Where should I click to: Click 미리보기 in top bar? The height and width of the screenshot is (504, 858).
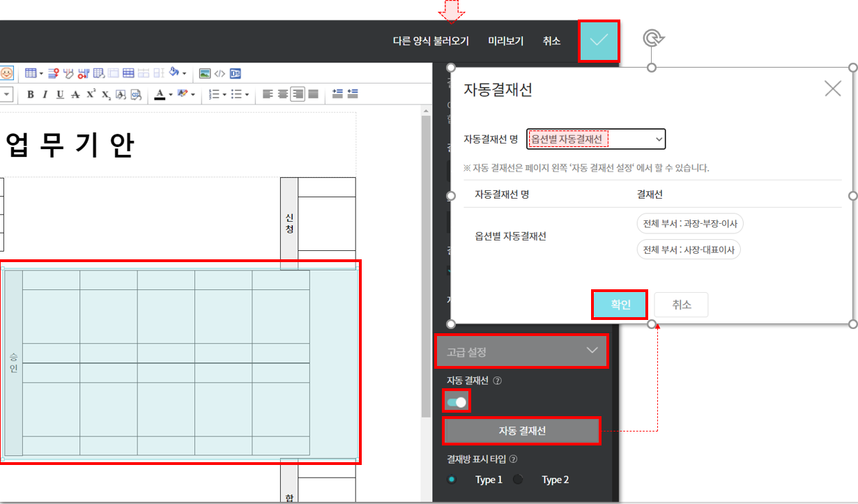[x=505, y=41]
